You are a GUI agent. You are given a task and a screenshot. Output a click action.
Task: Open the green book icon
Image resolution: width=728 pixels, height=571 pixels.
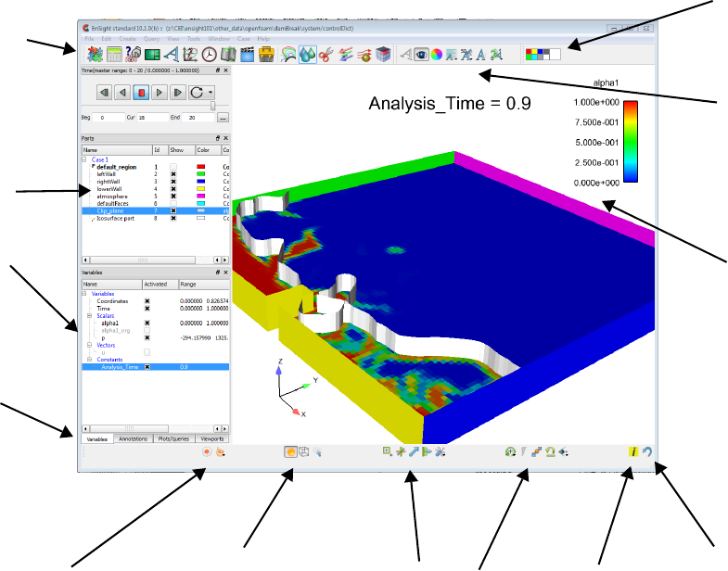click(x=228, y=55)
